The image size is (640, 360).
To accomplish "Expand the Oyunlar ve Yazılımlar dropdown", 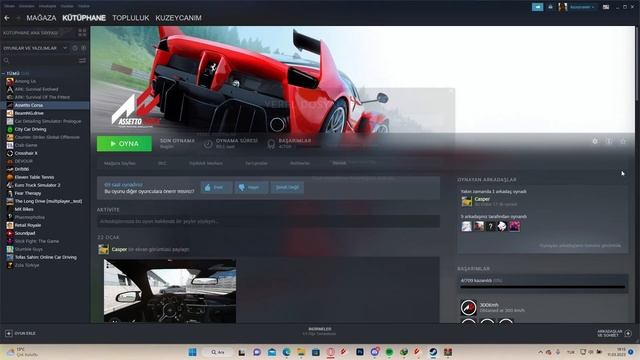I will point(35,48).
